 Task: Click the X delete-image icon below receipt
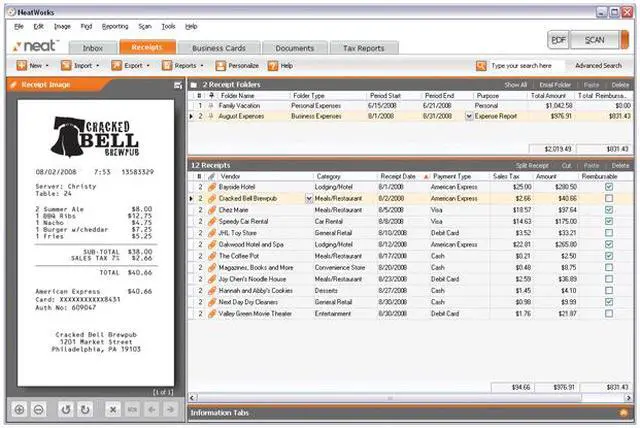[113, 409]
